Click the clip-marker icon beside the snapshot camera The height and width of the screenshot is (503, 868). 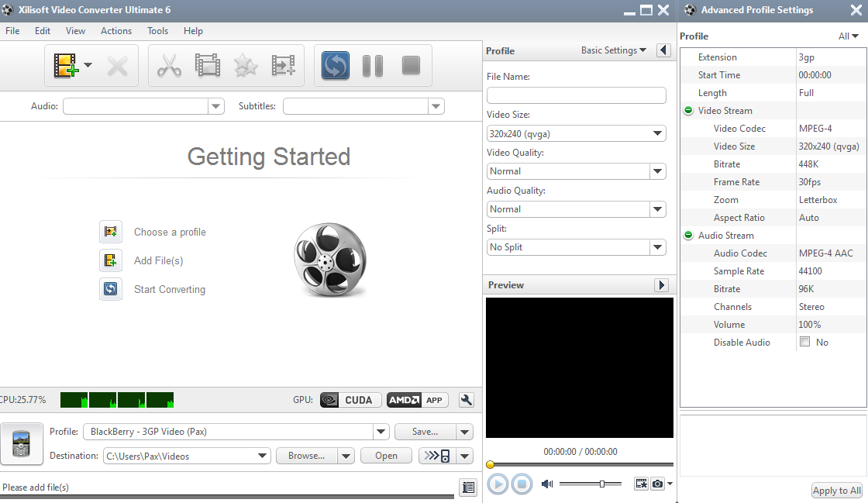[641, 484]
